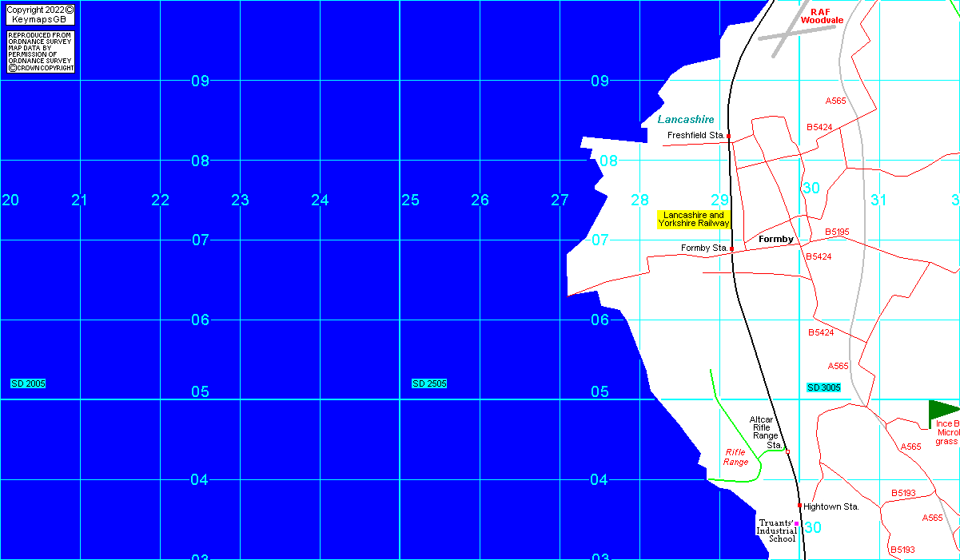Click the copyright symbol beside Crown Copyright
This screenshot has width=960, height=560.
pyautogui.click(x=13, y=68)
